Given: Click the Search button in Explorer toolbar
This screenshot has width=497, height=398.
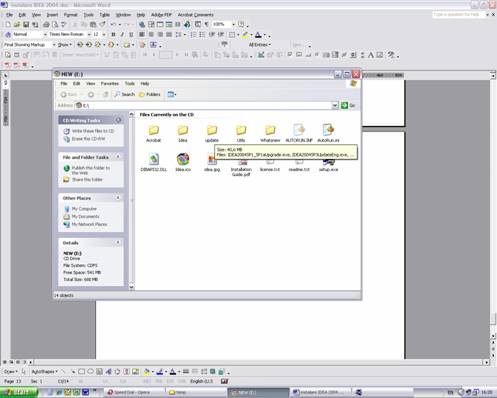Looking at the screenshot, I should click(x=124, y=94).
